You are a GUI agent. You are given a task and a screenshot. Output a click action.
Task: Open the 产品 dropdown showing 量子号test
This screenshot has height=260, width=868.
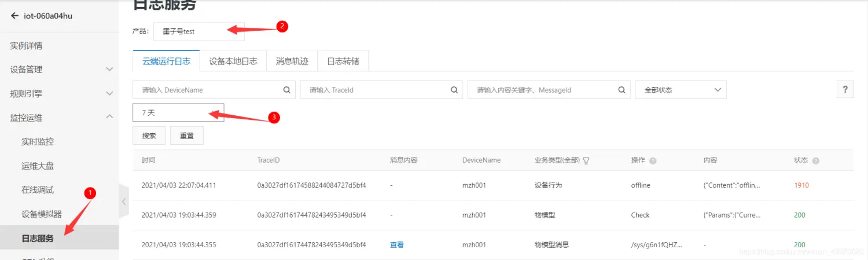(199, 32)
